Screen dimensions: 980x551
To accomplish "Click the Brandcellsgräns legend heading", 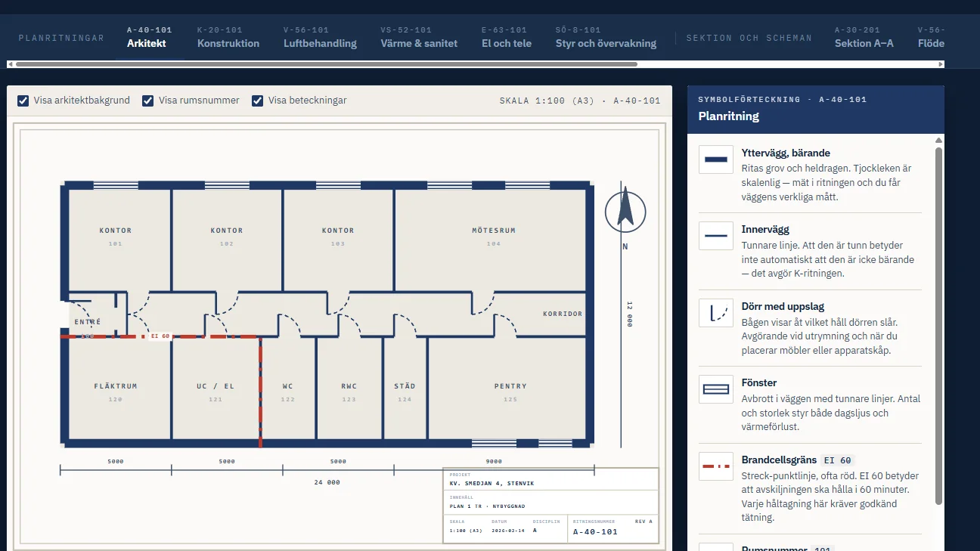I will pyautogui.click(x=779, y=460).
